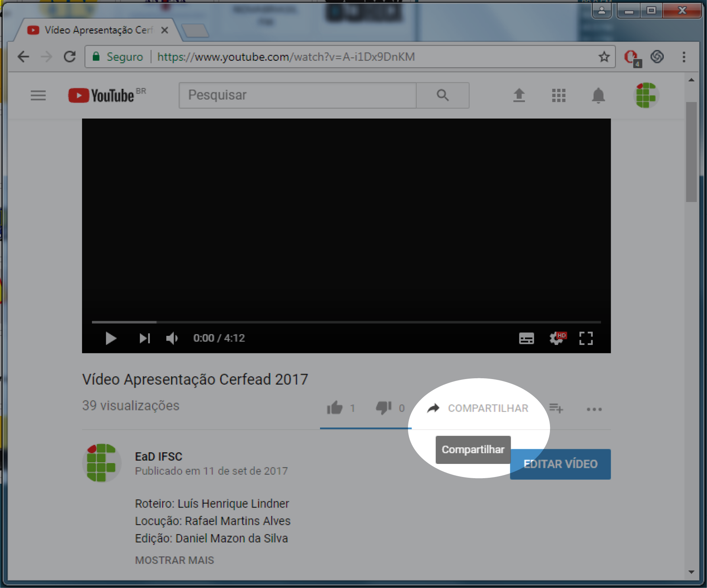Click the search magnifier button
707x588 pixels.
pyautogui.click(x=443, y=96)
